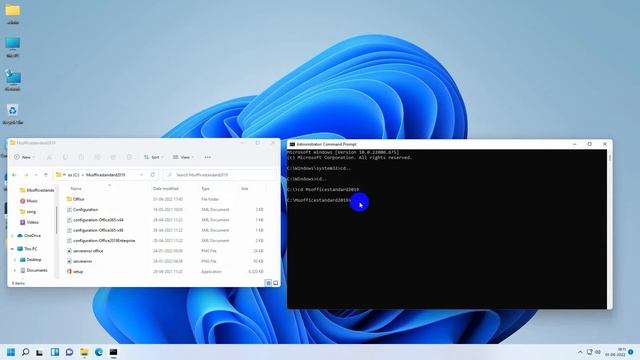This screenshot has height=360, width=640.
Task: Open the Widgets panel from taskbar
Action: coord(55,352)
